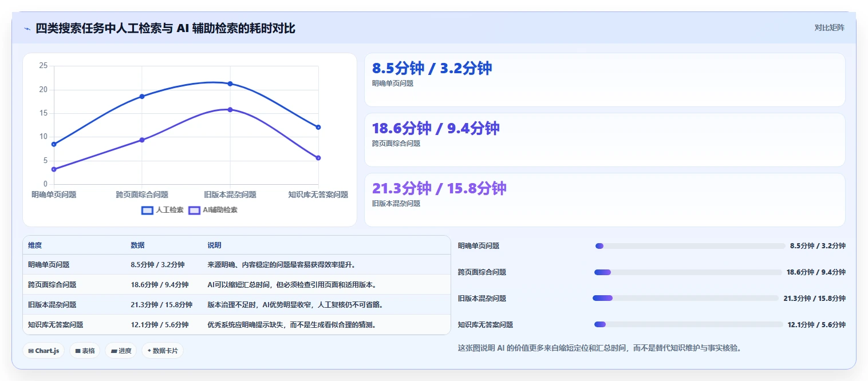Click the description starting AI可以缩短汇总时间
Screen dimensions: 868x381
291,284
